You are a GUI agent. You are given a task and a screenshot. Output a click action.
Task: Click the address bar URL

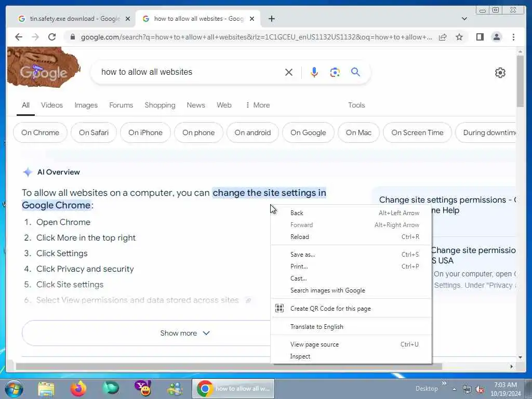pyautogui.click(x=256, y=37)
